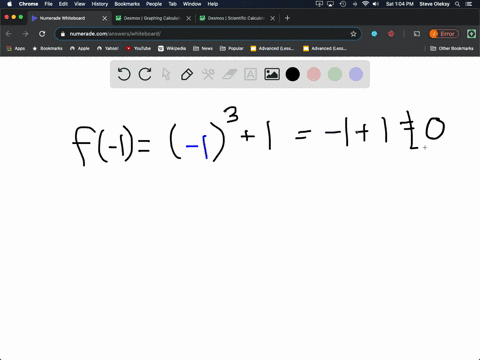The width and height of the screenshot is (480, 360).
Task: Open a new browser tab
Action: (287, 18)
